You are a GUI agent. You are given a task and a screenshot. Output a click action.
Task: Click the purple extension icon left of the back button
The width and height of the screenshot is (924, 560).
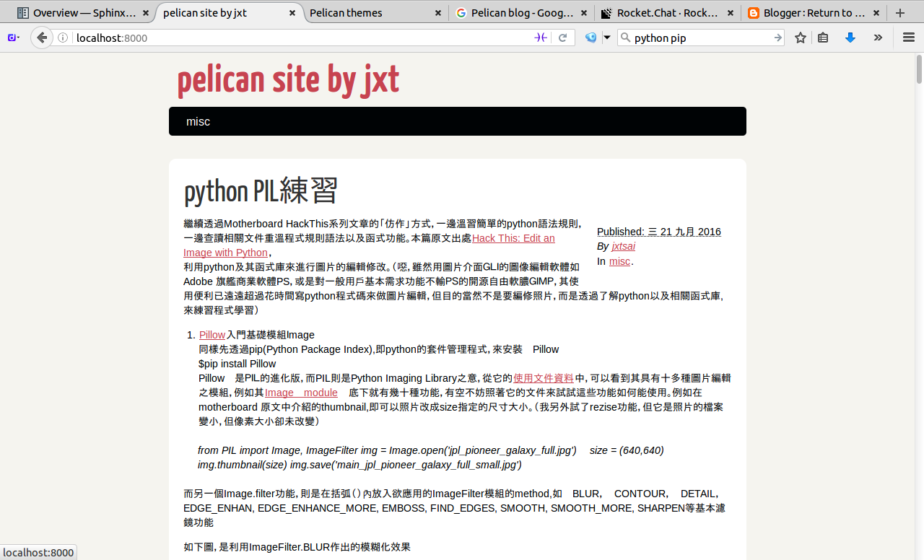pos(14,38)
